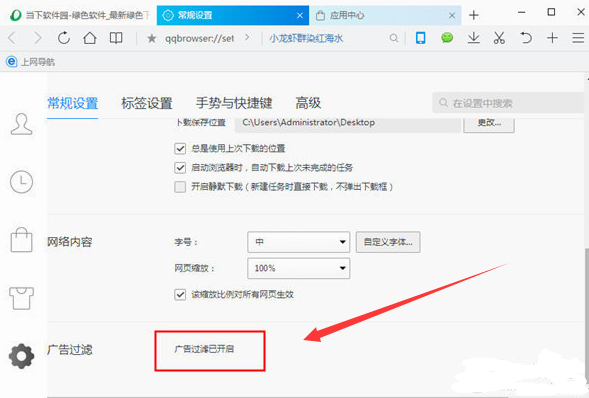This screenshot has height=398, width=589.
Task: Expand the 网页缩放 100% dropdown
Action: point(299,268)
